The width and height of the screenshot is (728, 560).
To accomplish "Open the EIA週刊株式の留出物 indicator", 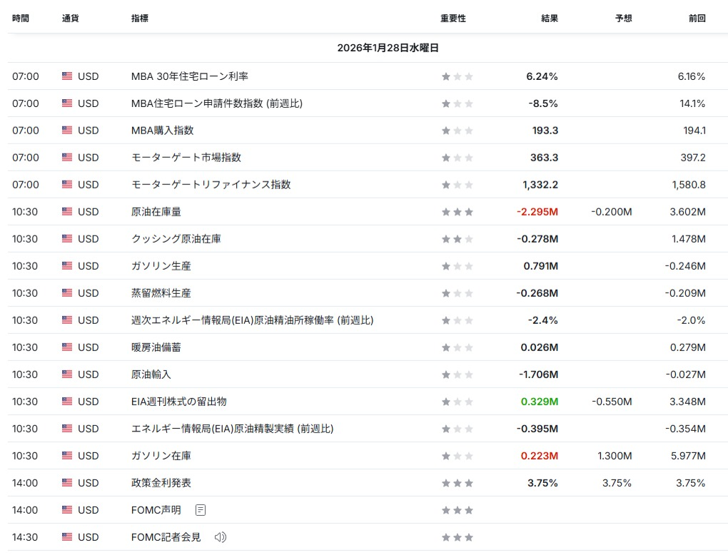I will [179, 402].
